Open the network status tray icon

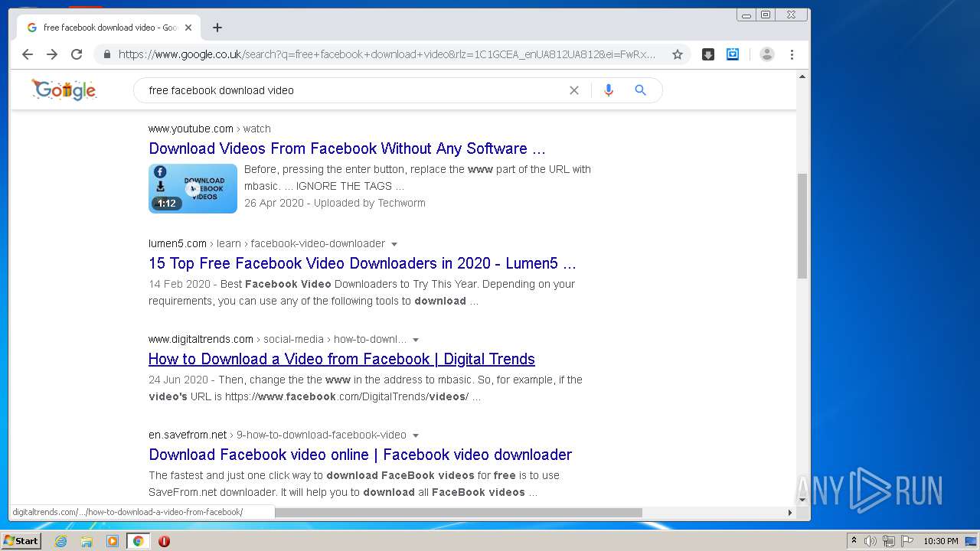click(x=889, y=541)
